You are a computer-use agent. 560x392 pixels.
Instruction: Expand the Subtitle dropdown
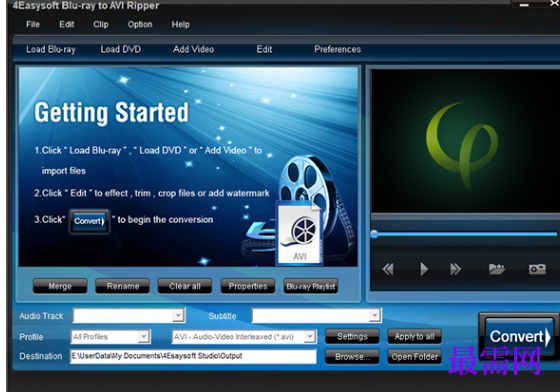pyautogui.click(x=374, y=315)
